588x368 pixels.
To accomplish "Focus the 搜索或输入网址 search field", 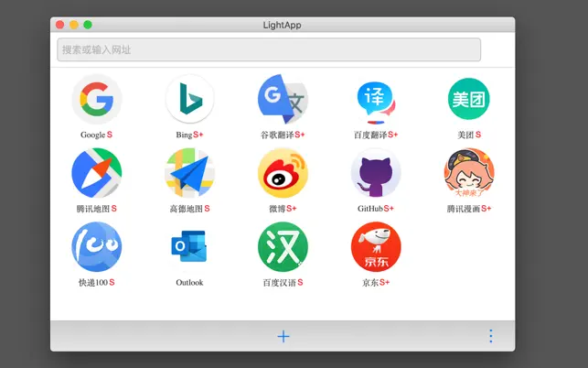I will (x=269, y=49).
